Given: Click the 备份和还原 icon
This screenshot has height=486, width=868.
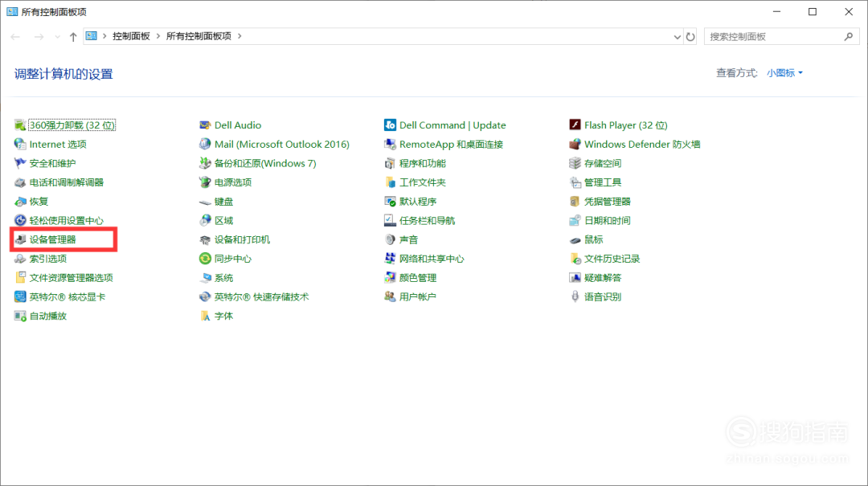Looking at the screenshot, I should click(205, 163).
